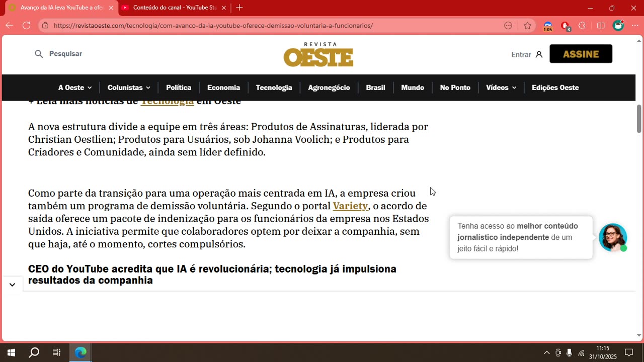The image size is (644, 362).
Task: Expand the A Oeste menu
Action: coord(75,87)
